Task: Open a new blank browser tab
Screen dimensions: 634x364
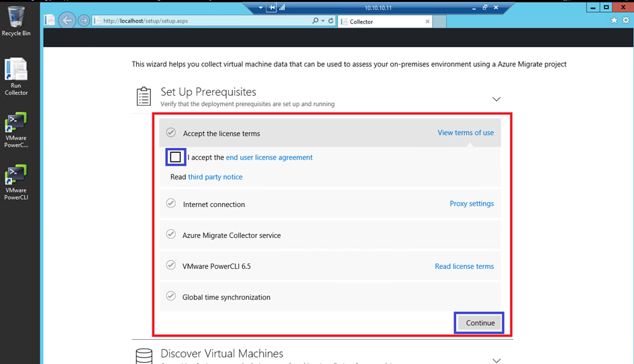Action: 439,21
